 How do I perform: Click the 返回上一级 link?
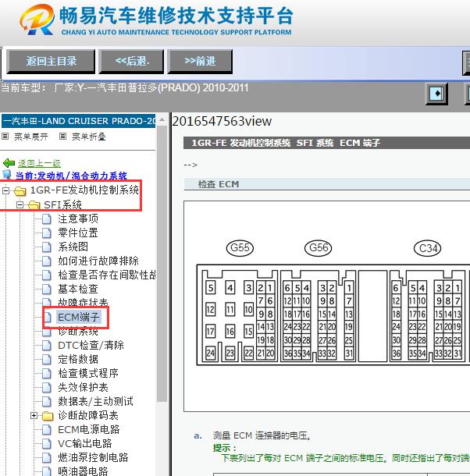pyautogui.click(x=39, y=163)
